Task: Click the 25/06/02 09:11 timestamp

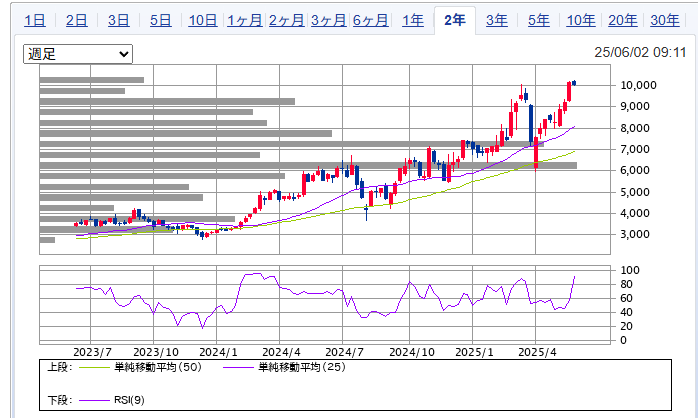Action: pos(640,53)
